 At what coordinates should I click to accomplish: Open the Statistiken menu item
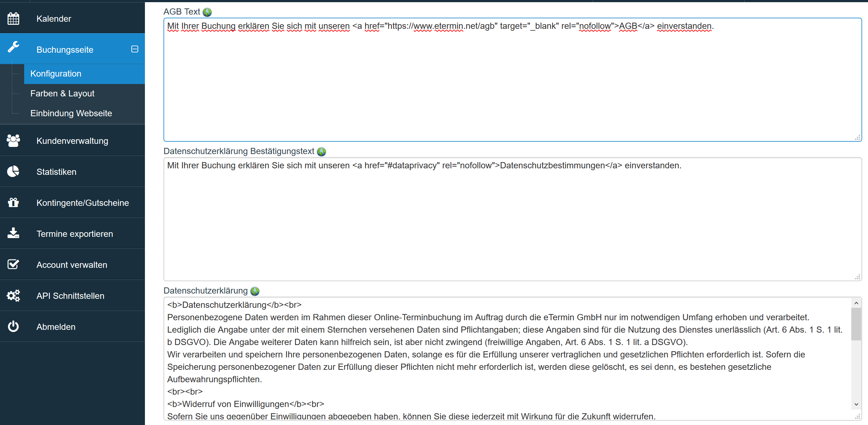(72, 172)
